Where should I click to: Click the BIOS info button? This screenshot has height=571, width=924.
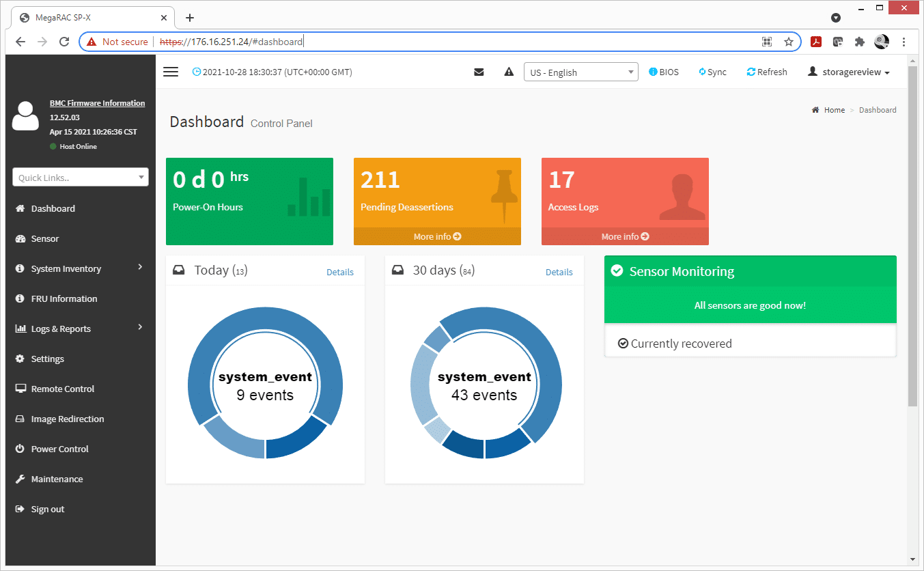(664, 72)
